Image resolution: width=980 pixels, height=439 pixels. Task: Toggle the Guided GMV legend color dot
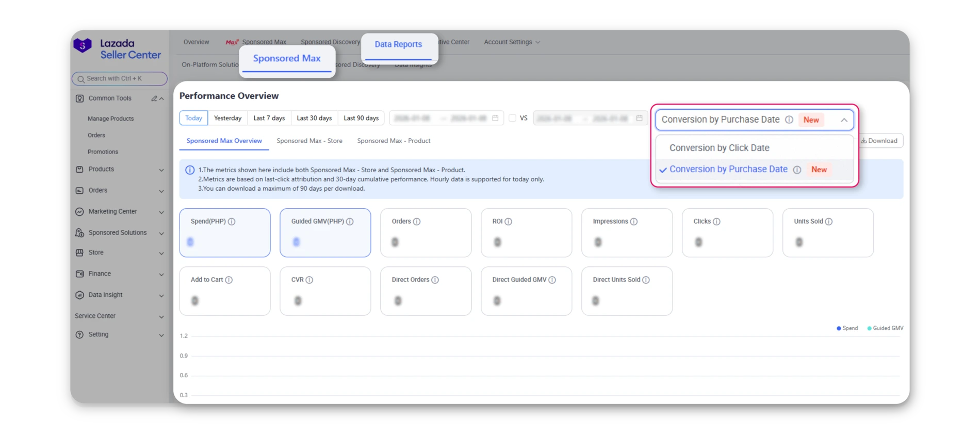click(870, 328)
